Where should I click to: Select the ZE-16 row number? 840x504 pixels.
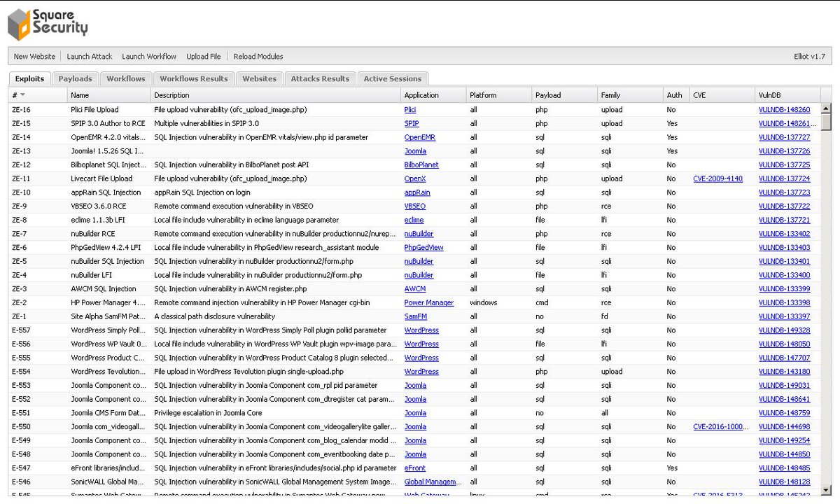21,110
